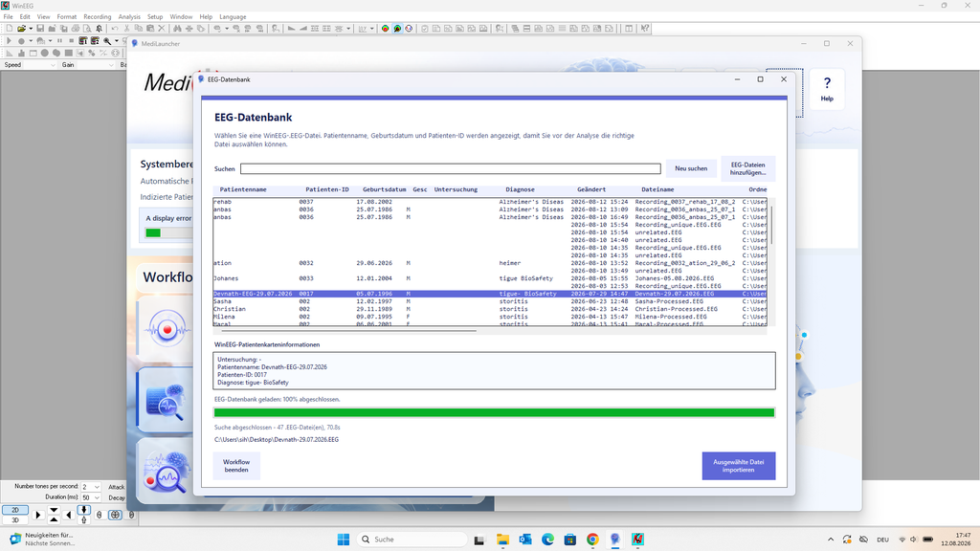The height and width of the screenshot is (551, 980).
Task: Click the Neu suchen button
Action: [691, 168]
